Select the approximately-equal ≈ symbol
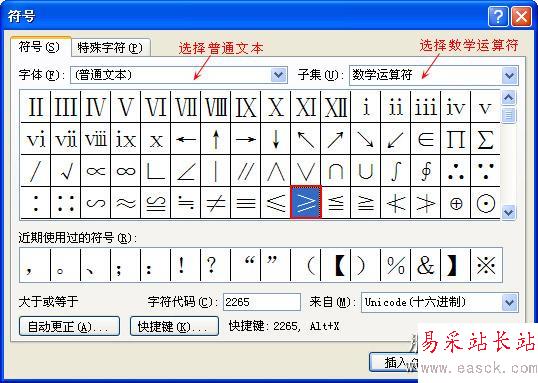538x383 pixels. pos(126,202)
